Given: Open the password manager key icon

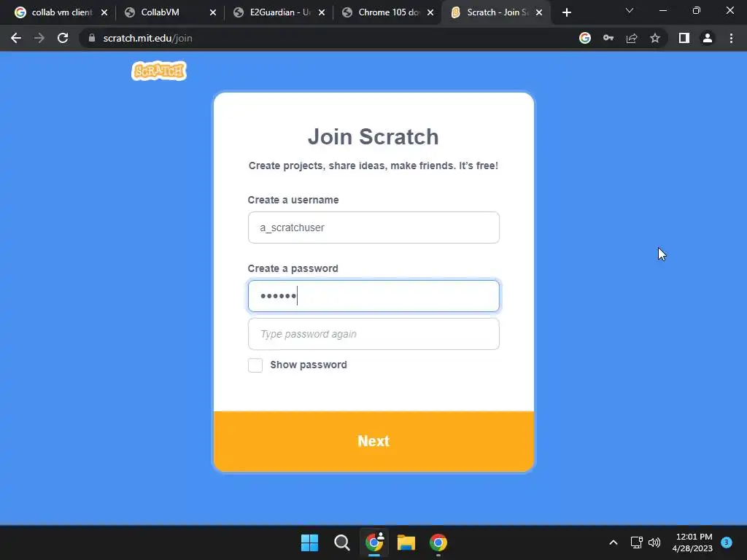Looking at the screenshot, I should click(608, 38).
